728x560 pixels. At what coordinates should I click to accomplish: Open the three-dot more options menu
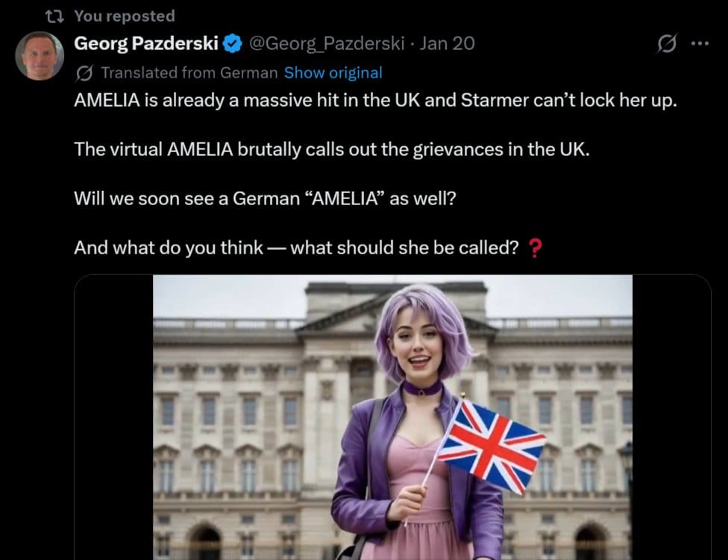(700, 43)
